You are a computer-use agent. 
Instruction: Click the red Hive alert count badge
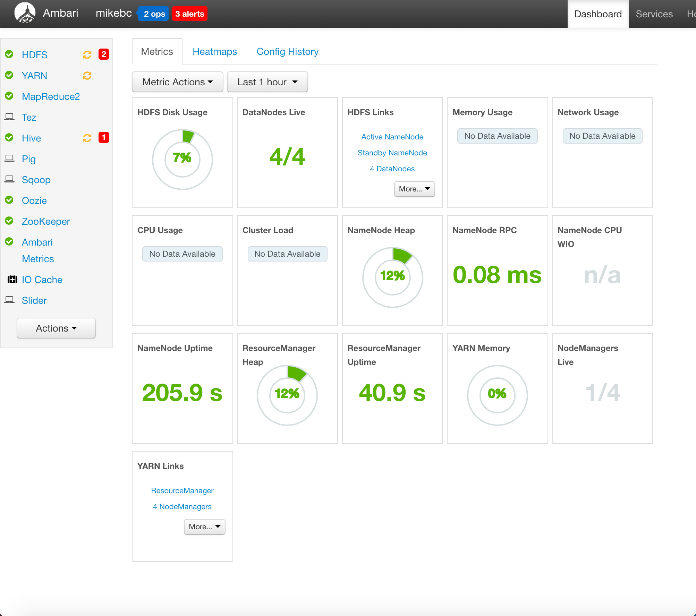pyautogui.click(x=103, y=138)
